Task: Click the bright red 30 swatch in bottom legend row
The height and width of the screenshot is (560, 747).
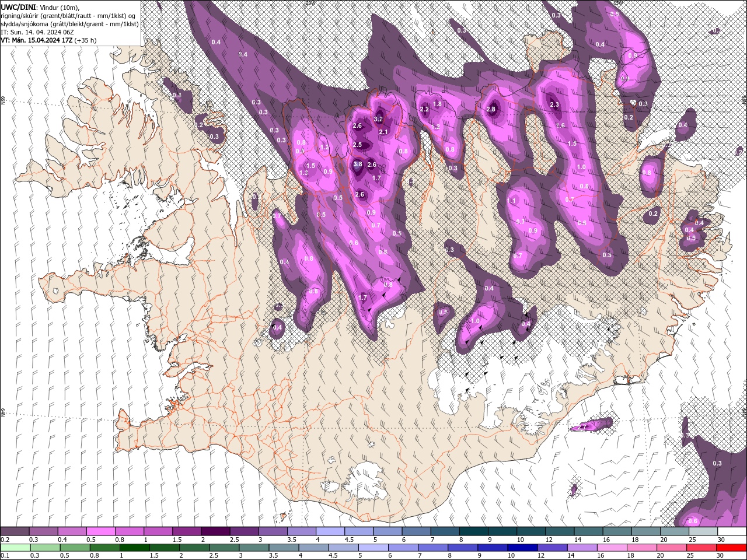Action: click(x=732, y=548)
